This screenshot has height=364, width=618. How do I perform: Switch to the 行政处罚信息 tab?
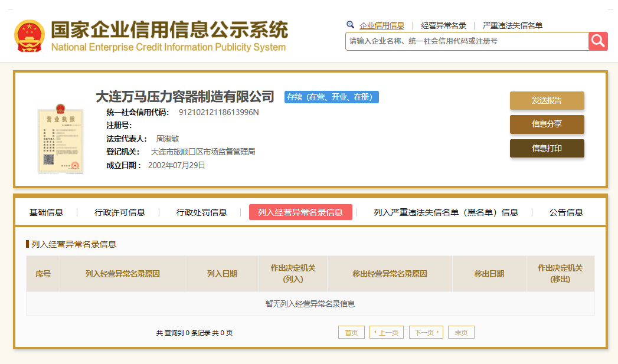click(201, 212)
